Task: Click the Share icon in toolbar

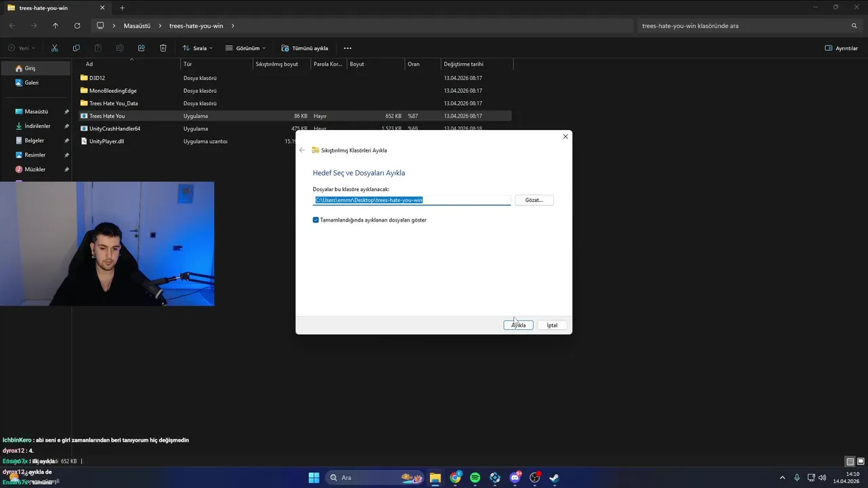Action: pos(141,48)
